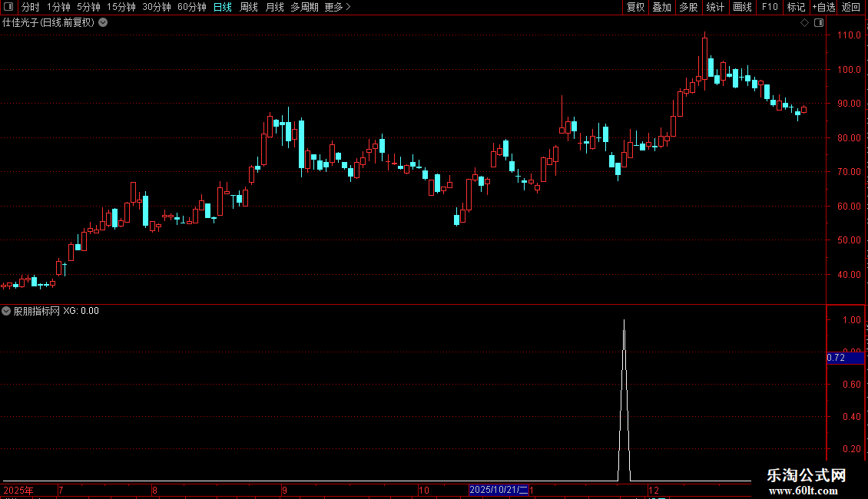Click the month 12 label on the time axis
Screen dimensions: 868x499
pos(654,491)
